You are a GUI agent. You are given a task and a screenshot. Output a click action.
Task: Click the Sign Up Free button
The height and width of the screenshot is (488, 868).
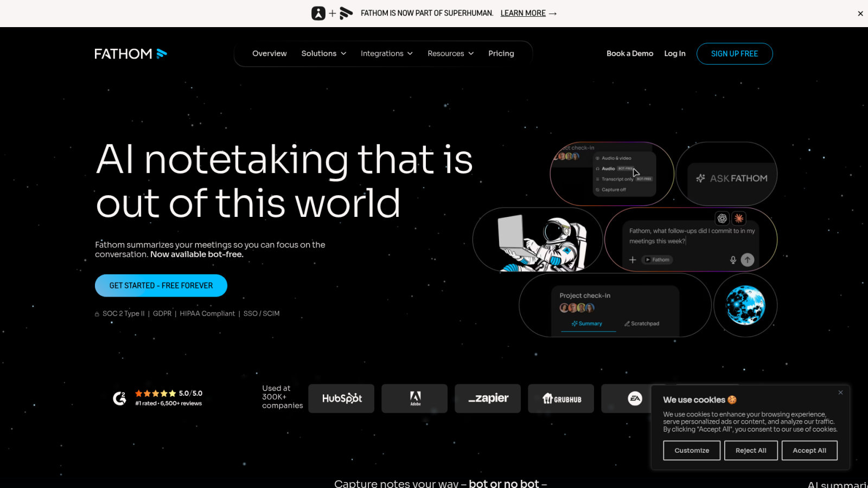(x=735, y=54)
